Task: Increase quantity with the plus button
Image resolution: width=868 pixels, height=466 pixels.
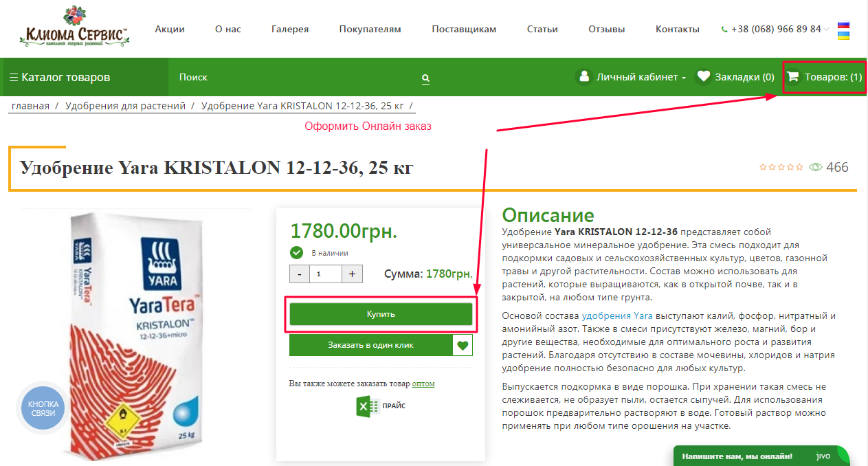Action: pyautogui.click(x=352, y=274)
